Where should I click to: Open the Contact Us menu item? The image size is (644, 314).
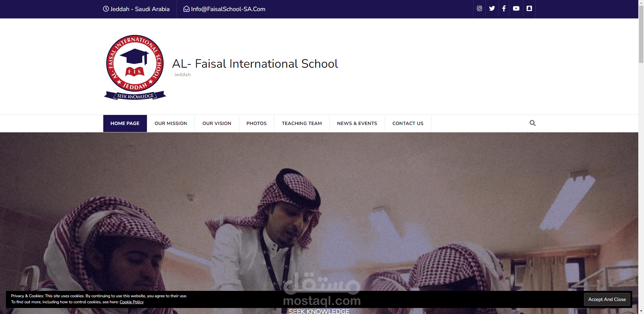tap(408, 123)
